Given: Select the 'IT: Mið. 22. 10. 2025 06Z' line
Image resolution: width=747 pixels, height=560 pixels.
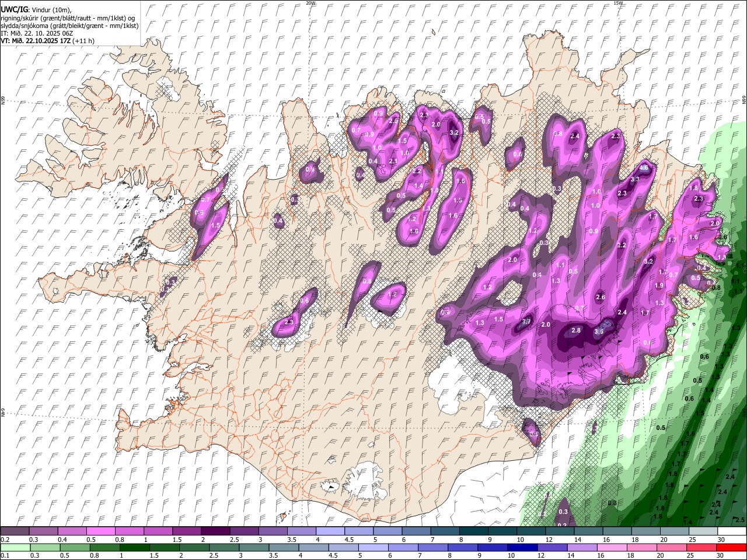Looking at the screenshot, I should 37,33.
